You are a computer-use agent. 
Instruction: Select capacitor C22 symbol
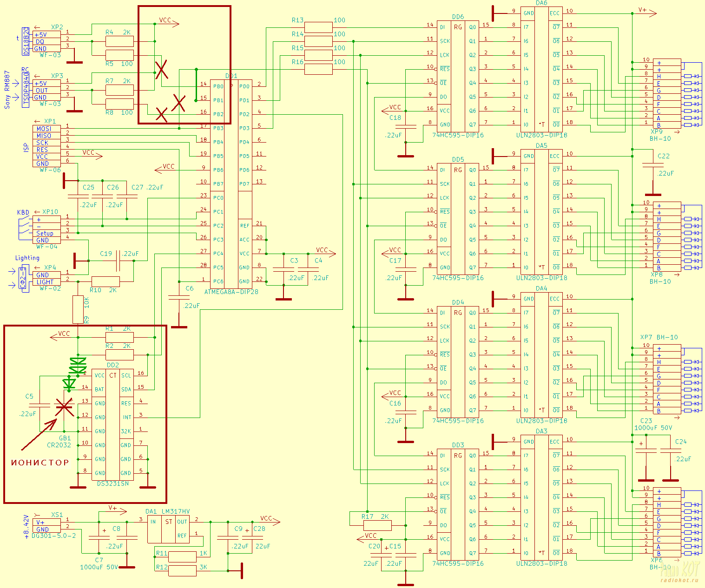tap(652, 165)
